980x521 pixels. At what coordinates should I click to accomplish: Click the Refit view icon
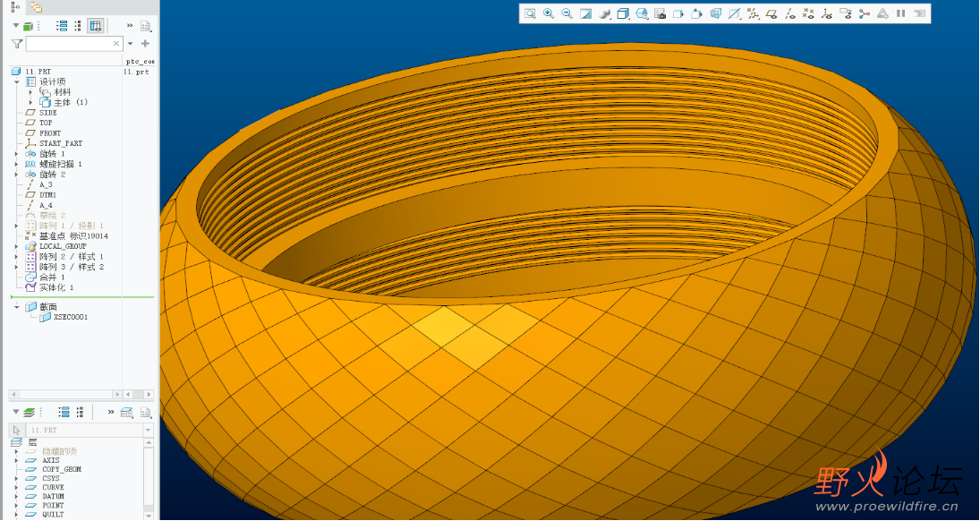(530, 13)
